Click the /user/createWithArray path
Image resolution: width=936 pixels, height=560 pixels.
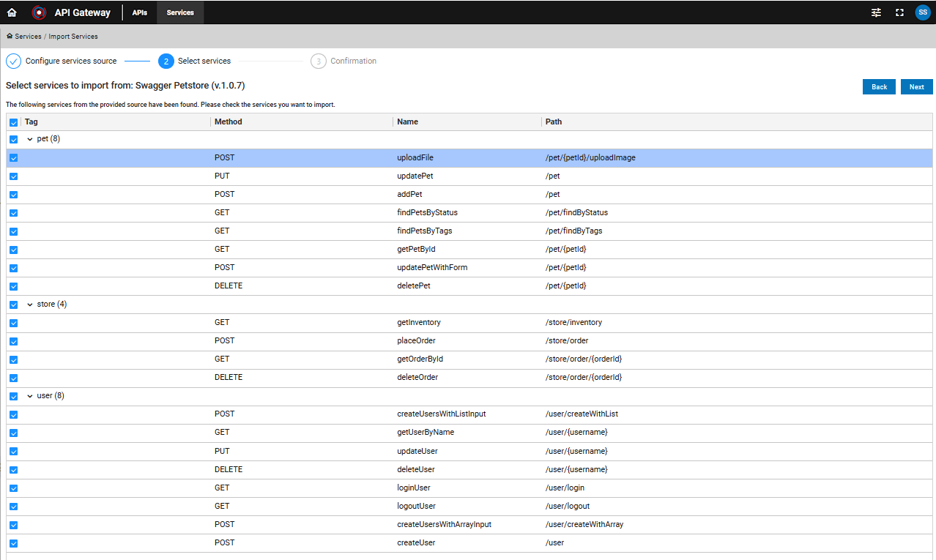point(584,524)
